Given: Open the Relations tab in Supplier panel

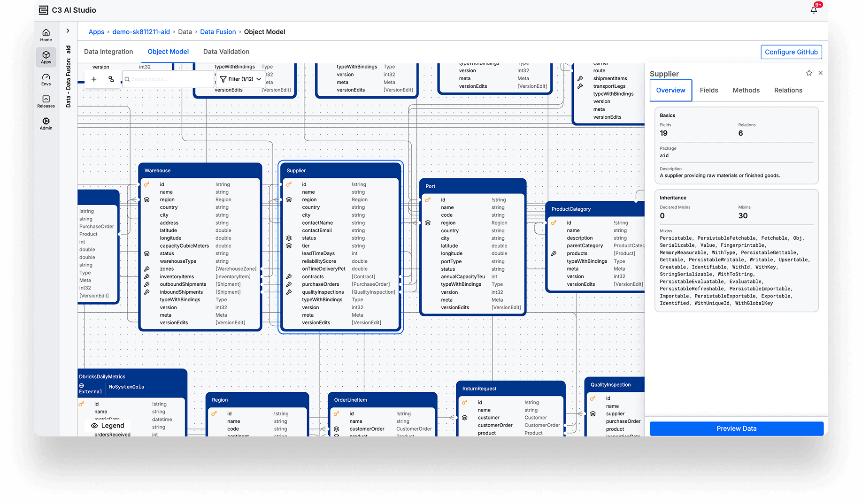Looking at the screenshot, I should 788,90.
